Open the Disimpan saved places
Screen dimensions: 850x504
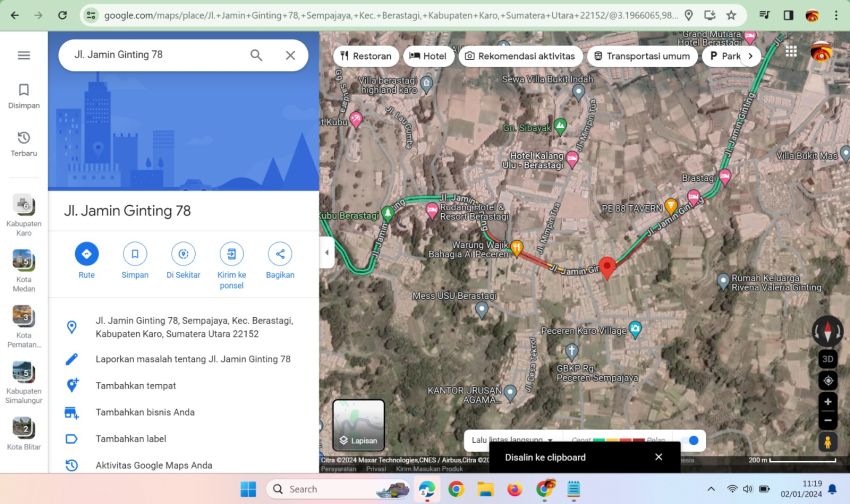pos(24,96)
